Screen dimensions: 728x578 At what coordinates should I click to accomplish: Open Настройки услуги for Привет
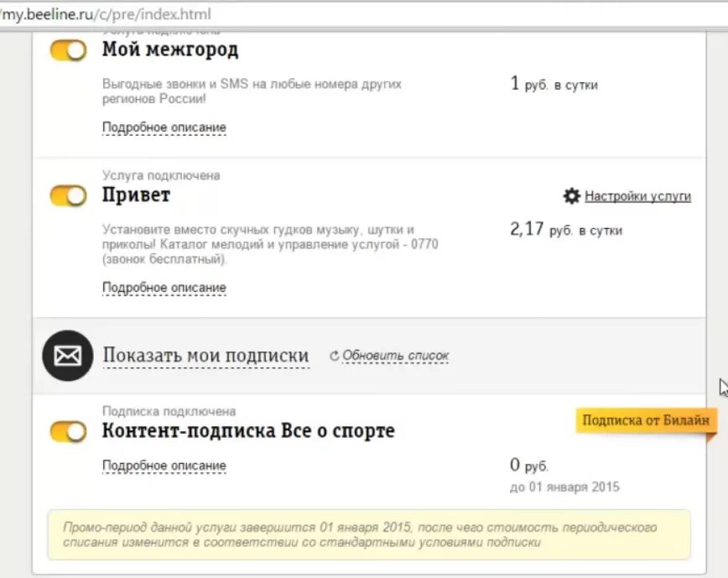[636, 197]
